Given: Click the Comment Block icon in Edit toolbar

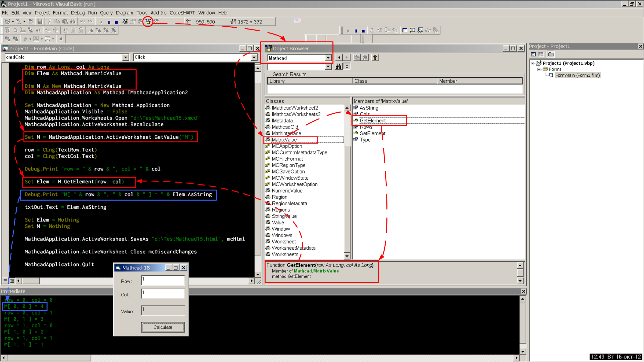Looking at the screenshot, I should point(73,30).
